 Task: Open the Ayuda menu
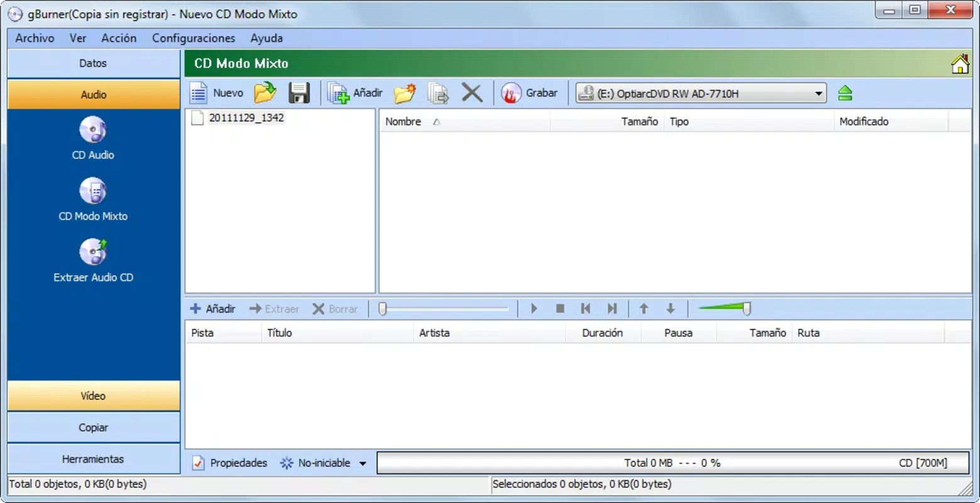pos(267,38)
